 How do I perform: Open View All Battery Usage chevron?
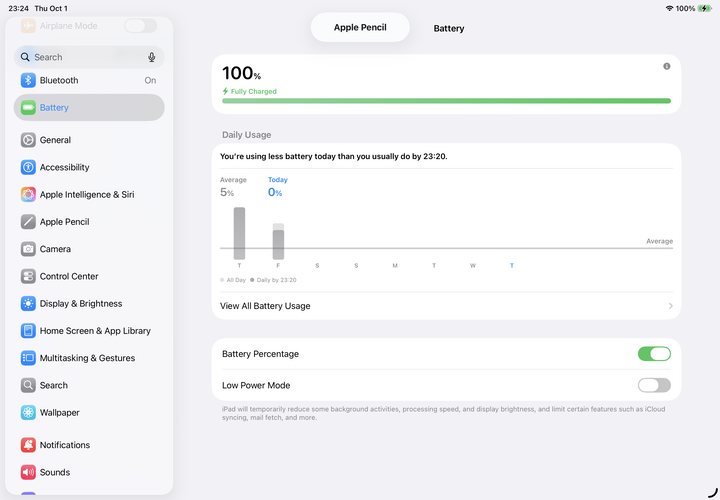[x=671, y=306]
